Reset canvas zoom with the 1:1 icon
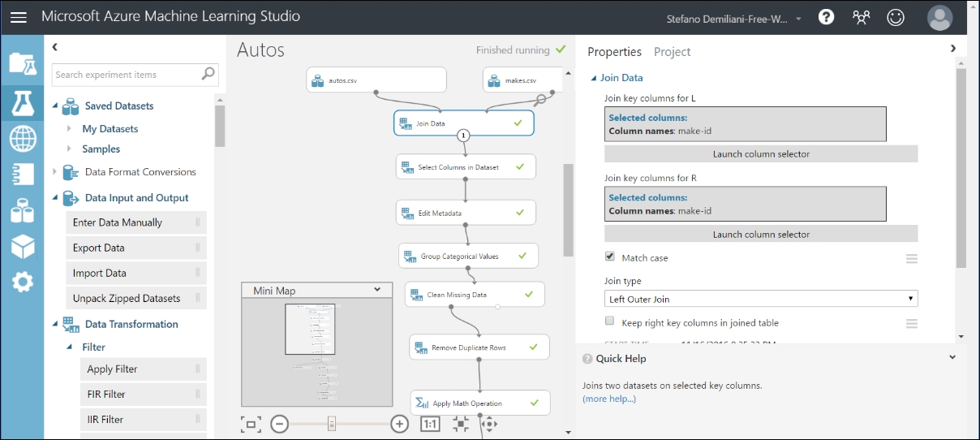Image resolution: width=980 pixels, height=440 pixels. click(x=430, y=424)
